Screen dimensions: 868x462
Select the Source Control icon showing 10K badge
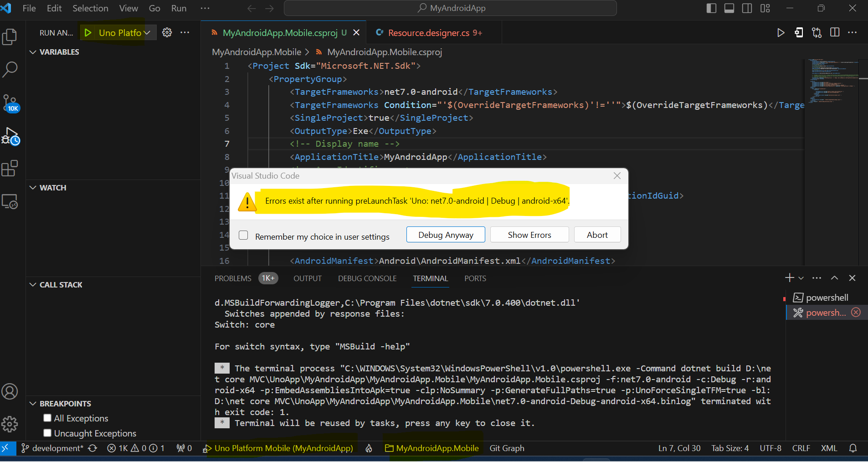point(10,103)
